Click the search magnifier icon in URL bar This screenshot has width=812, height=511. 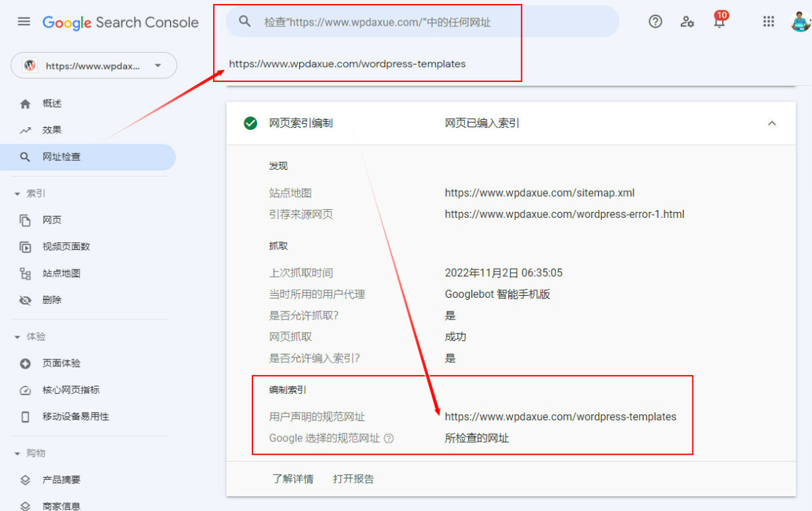245,22
